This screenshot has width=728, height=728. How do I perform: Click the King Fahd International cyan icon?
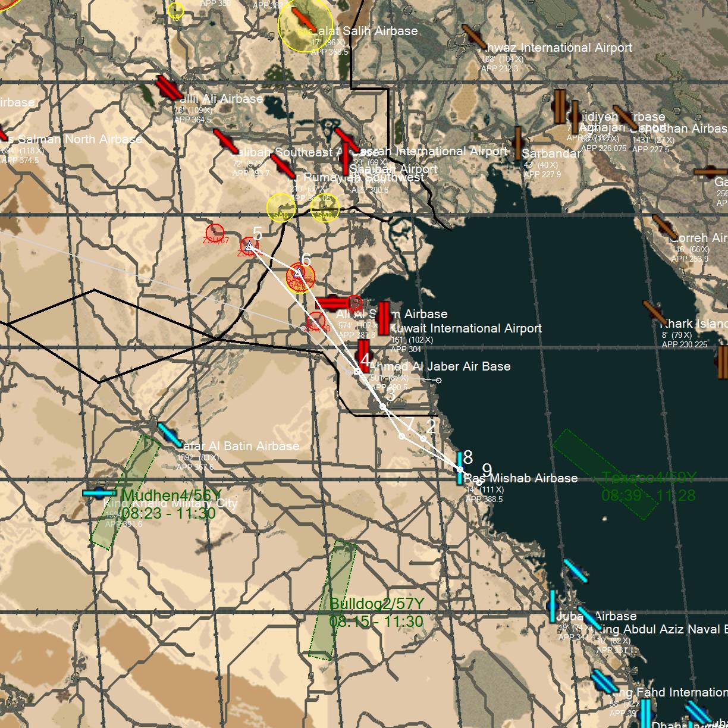point(604,682)
